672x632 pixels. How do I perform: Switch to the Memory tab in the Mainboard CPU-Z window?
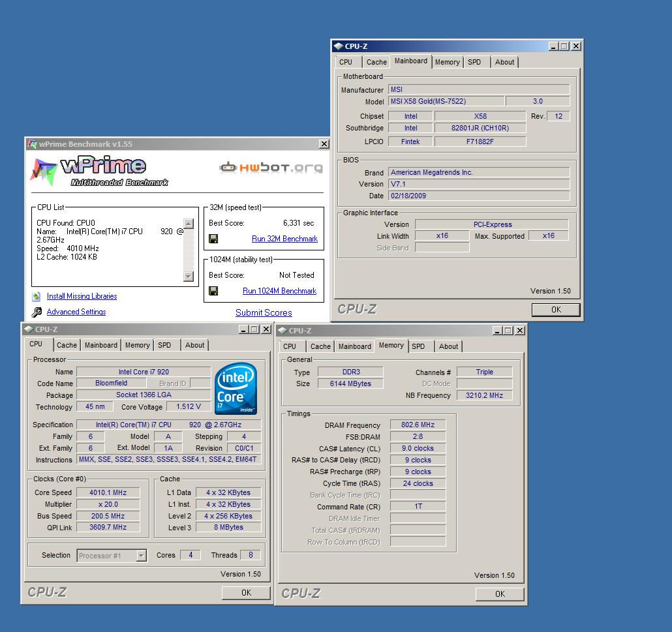coord(447,62)
